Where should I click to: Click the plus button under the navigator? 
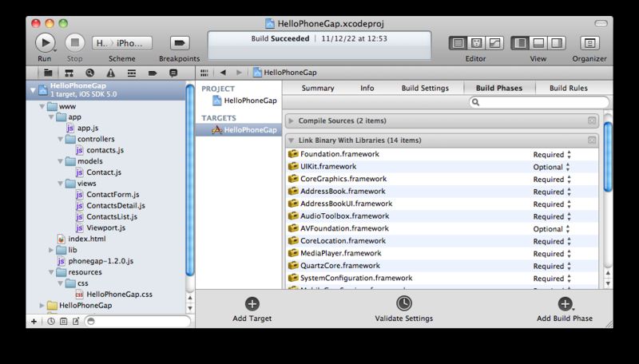pos(34,321)
